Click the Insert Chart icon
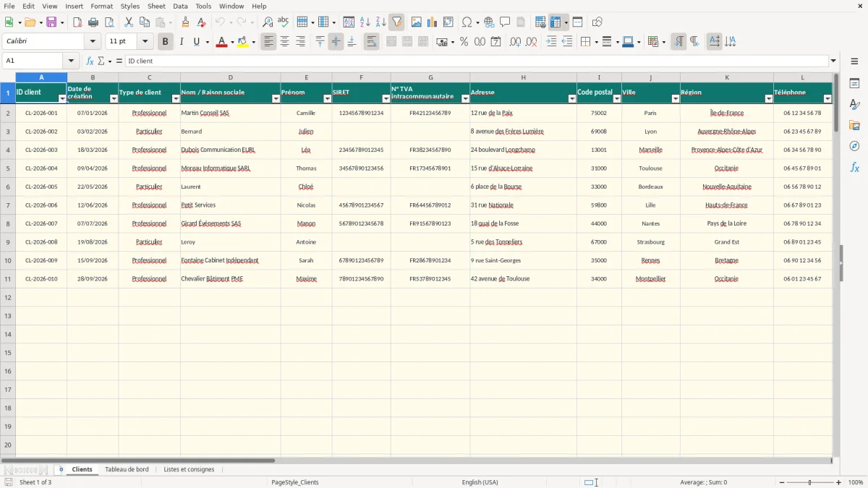 click(433, 22)
